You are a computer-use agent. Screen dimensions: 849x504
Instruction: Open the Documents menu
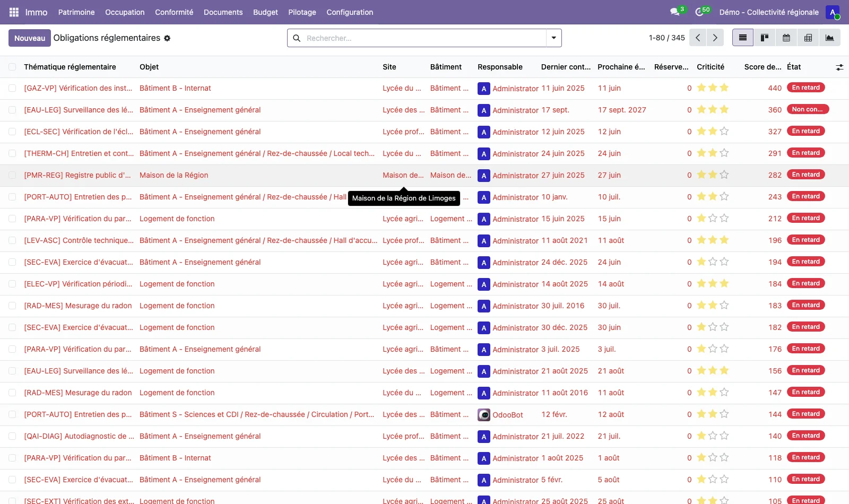223,12
